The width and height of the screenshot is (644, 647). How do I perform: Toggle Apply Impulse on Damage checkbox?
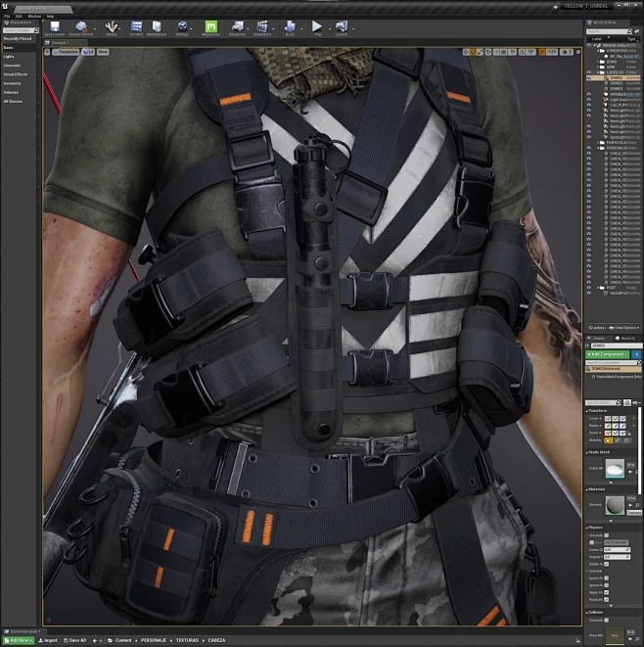pyautogui.click(x=607, y=592)
